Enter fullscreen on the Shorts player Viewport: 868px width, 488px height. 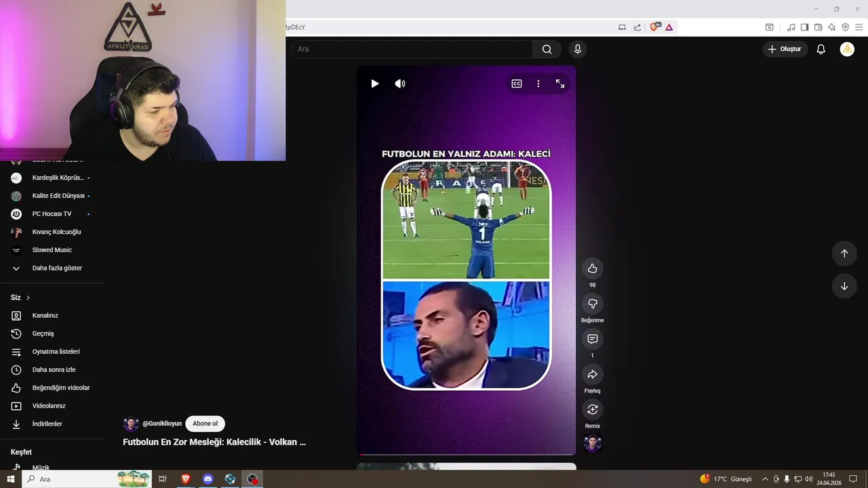(560, 83)
